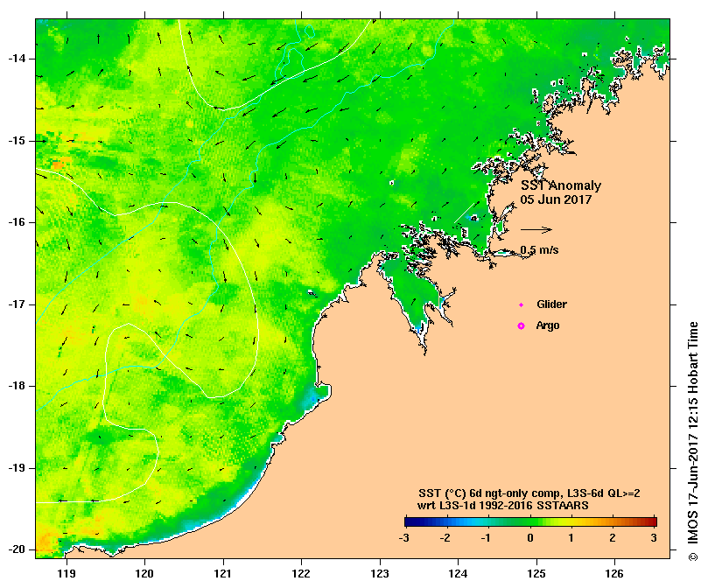
Task: Click the colorbar tick label '1'
Action: coord(571,537)
